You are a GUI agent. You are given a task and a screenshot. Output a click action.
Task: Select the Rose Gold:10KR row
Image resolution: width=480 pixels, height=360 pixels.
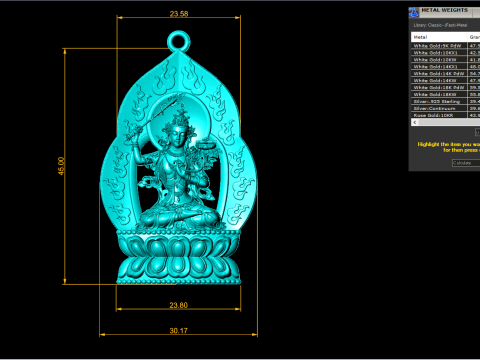click(x=445, y=115)
